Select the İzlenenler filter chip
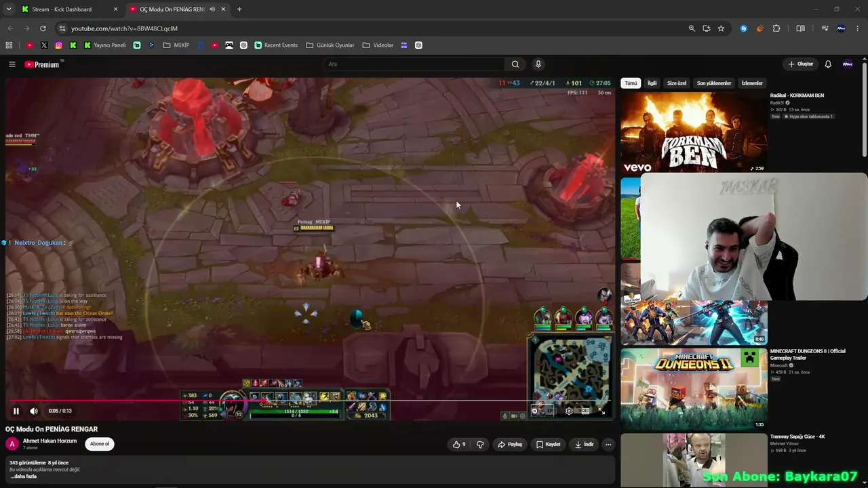The image size is (868, 488). 752,83
